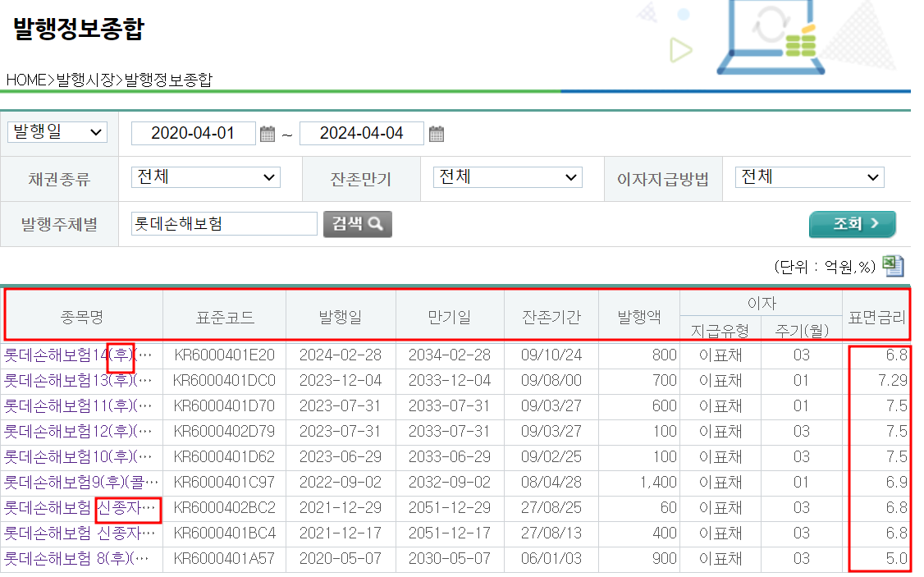The width and height of the screenshot is (924, 577).
Task: Select code cell KR6000401D62
Action: point(225,457)
